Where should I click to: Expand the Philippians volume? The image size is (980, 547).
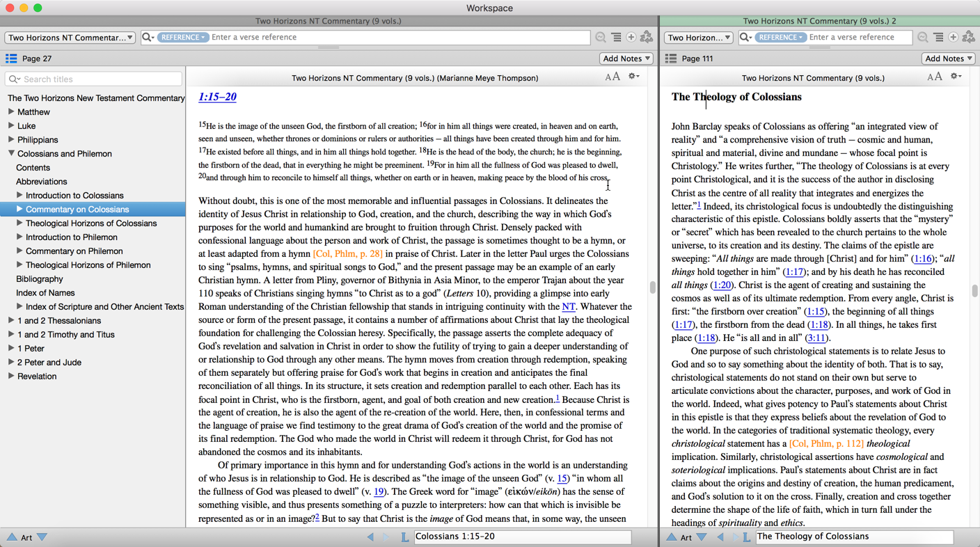(x=11, y=139)
